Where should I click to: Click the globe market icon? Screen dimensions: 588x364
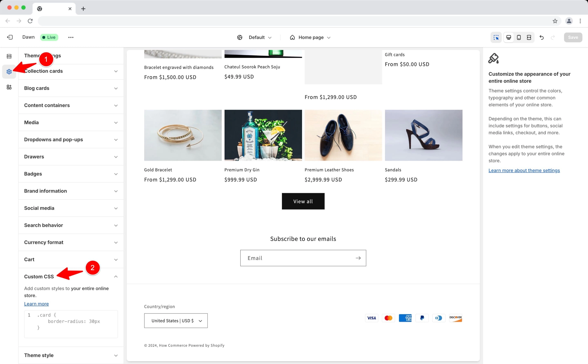coord(240,37)
